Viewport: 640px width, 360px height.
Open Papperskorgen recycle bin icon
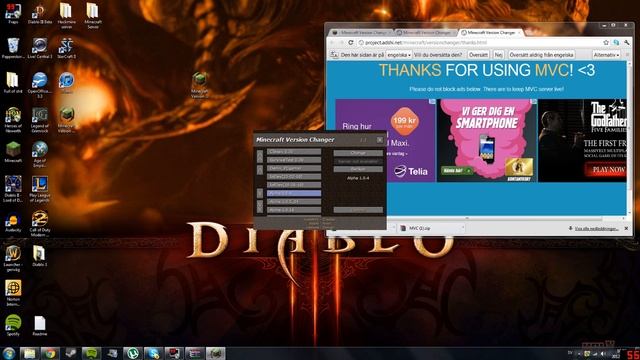click(13, 48)
